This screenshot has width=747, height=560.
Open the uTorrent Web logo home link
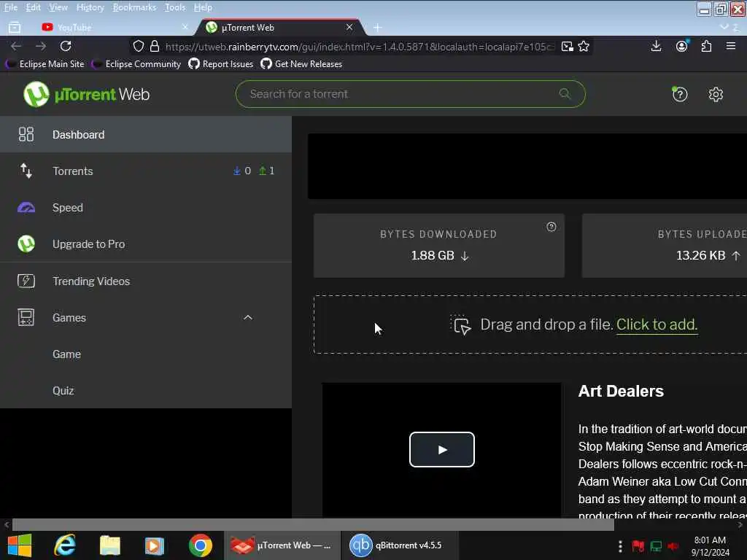[x=86, y=94]
